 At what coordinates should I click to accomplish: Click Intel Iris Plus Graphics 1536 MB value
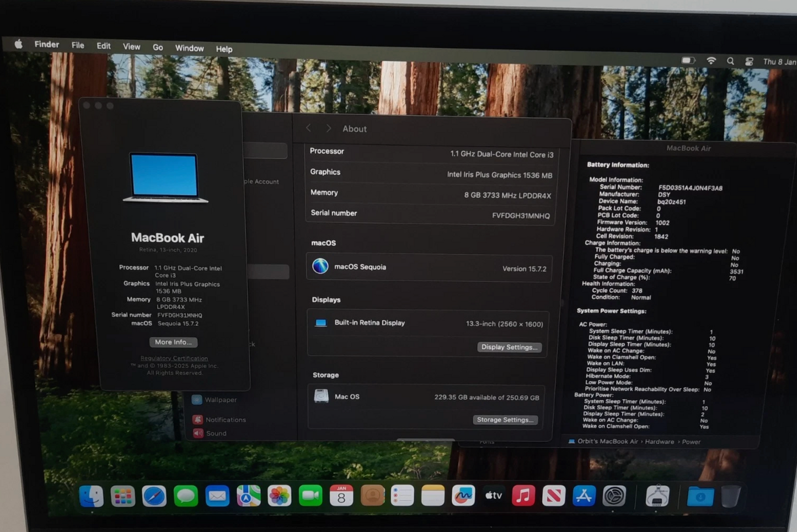(499, 175)
